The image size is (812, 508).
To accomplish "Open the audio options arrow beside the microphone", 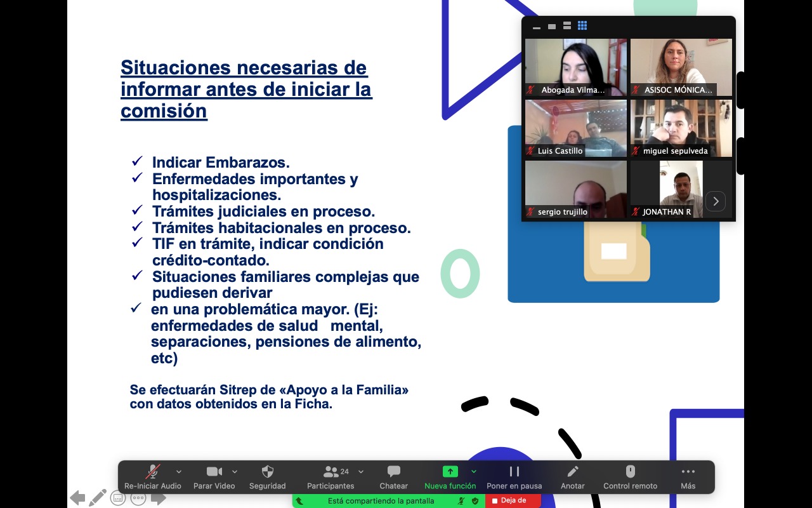I will pyautogui.click(x=179, y=472).
